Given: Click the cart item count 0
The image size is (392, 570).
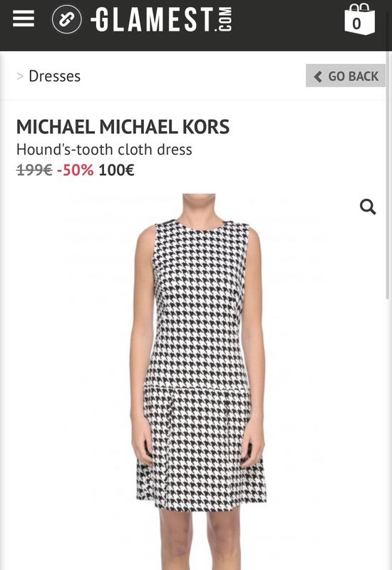Looking at the screenshot, I should point(357,24).
